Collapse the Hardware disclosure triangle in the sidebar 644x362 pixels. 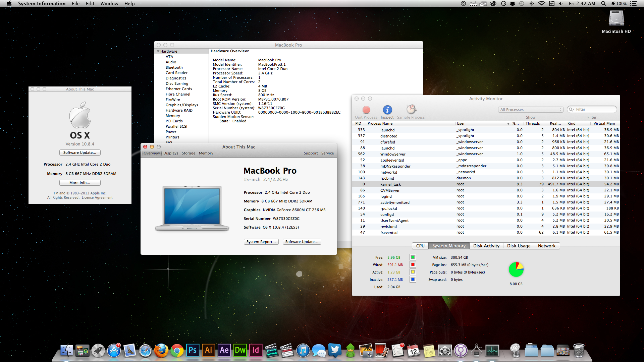[158, 51]
